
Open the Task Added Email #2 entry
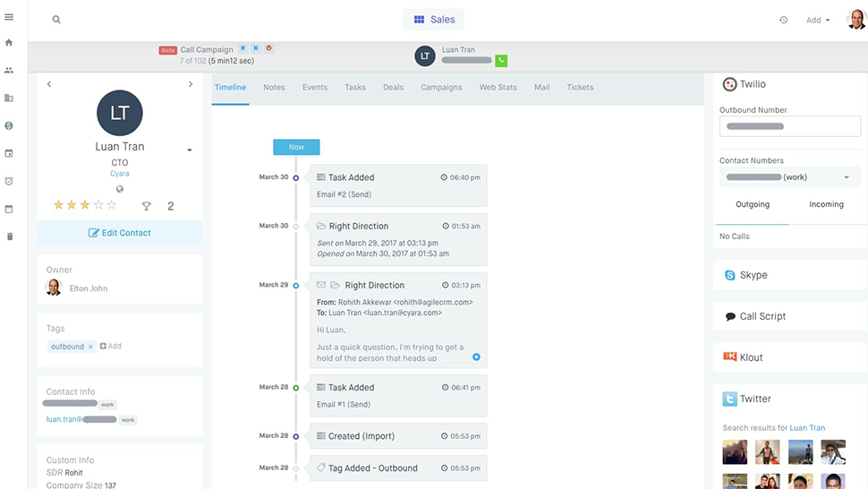pos(398,185)
